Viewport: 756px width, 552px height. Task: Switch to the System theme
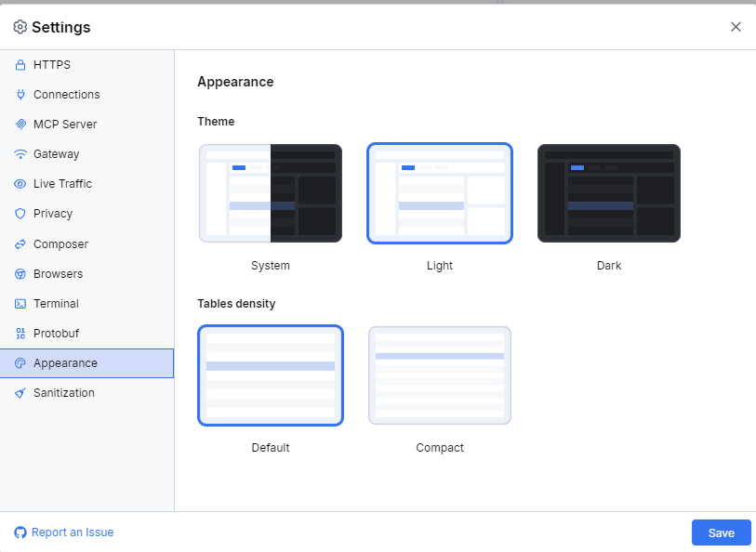click(270, 193)
